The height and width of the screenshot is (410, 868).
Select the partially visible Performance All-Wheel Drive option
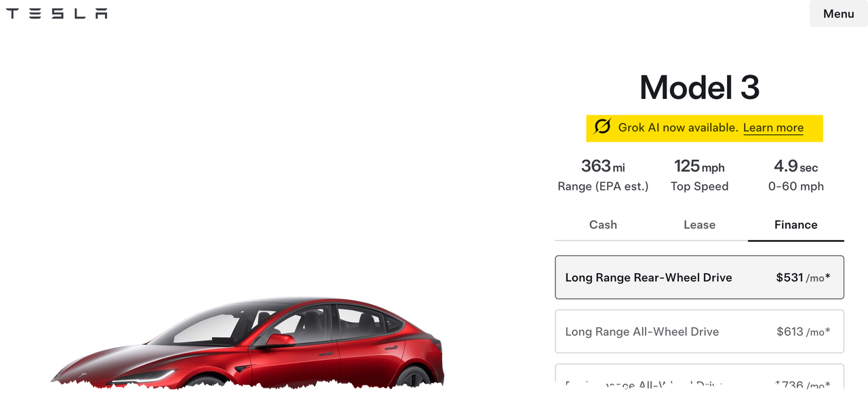[699, 377]
